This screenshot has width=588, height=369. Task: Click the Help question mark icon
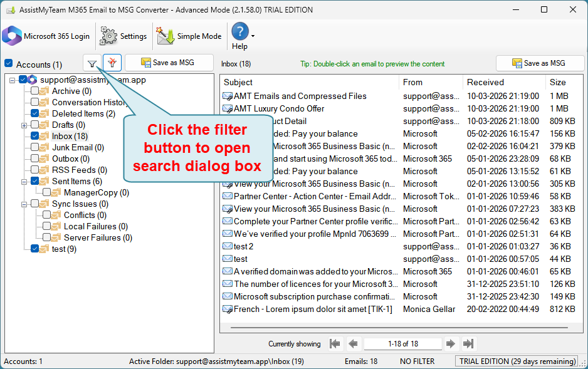tap(240, 31)
